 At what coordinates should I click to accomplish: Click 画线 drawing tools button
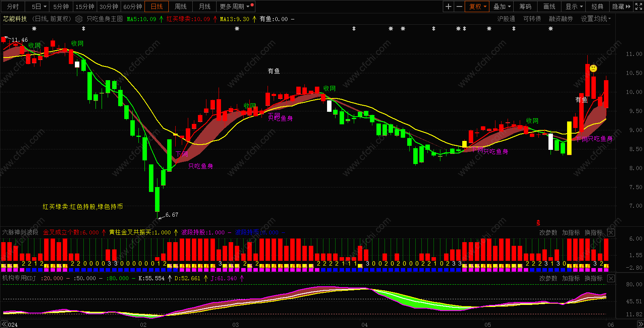click(x=549, y=6)
